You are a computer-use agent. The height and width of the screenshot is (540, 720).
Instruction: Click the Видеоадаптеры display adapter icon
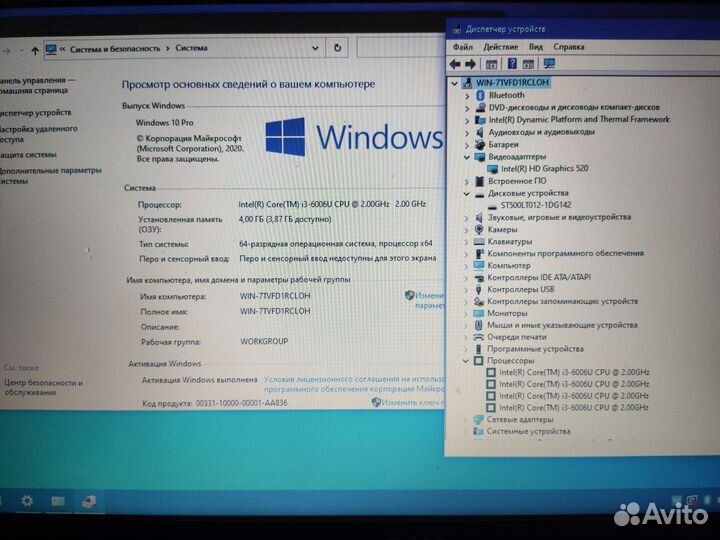click(480, 157)
